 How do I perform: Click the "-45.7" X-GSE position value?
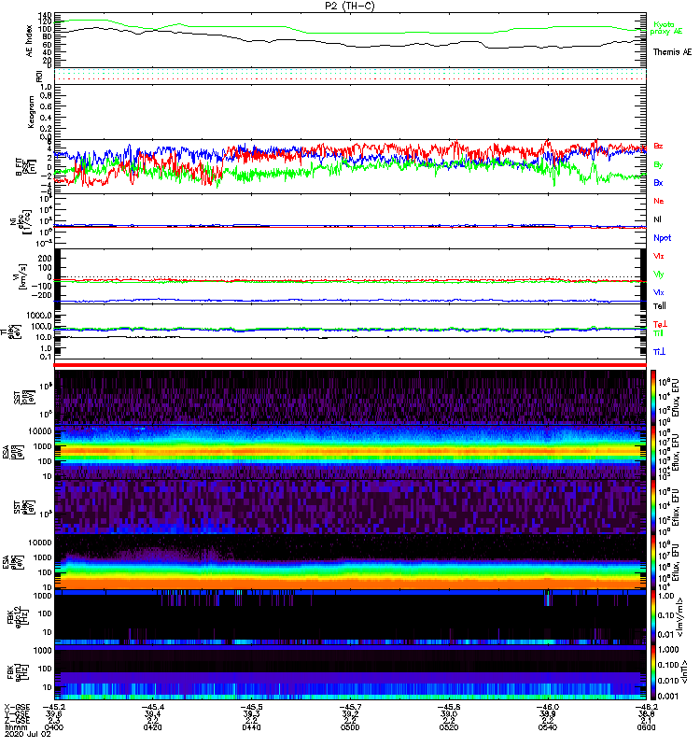tap(350, 708)
